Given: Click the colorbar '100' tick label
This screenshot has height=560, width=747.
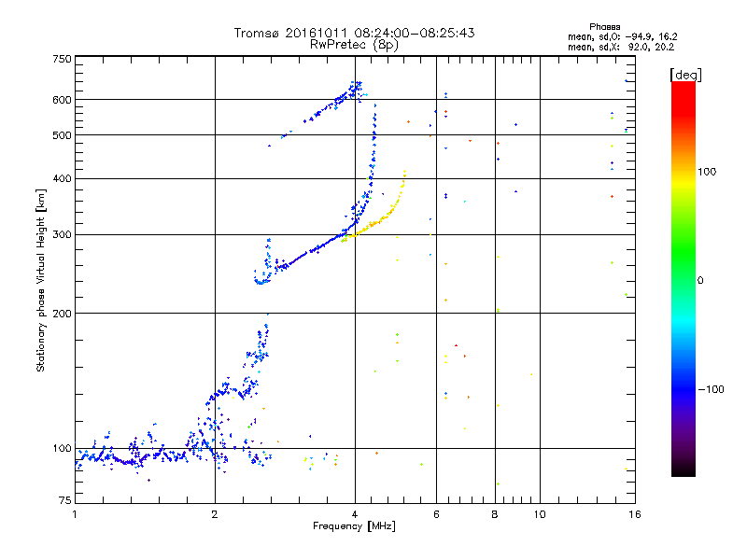Looking at the screenshot, I should [707, 172].
